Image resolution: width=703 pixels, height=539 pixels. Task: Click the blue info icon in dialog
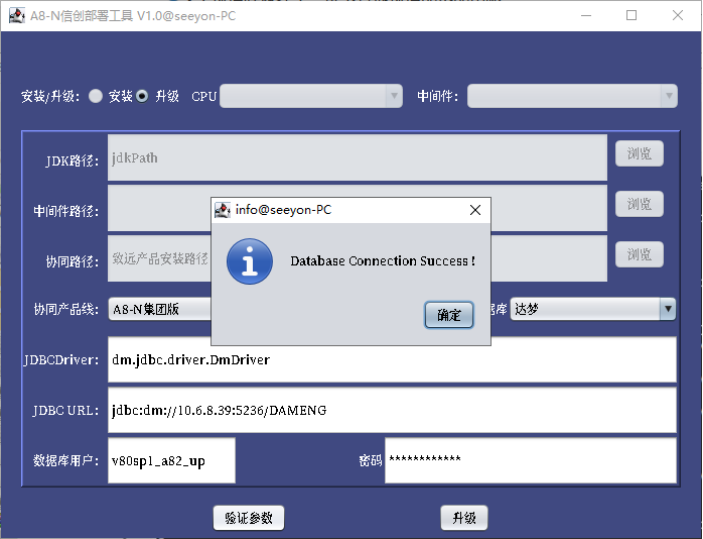[x=250, y=261]
